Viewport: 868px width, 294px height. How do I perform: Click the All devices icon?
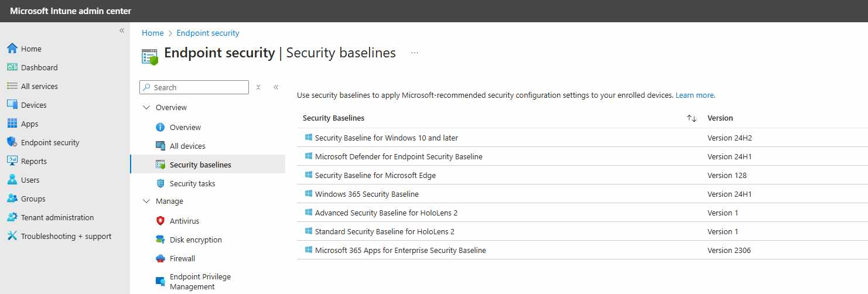click(x=160, y=146)
